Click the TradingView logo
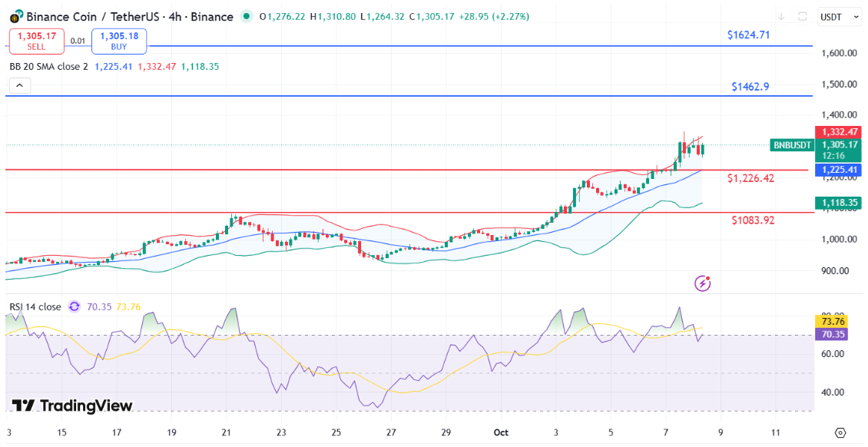This screenshot has width=868, height=447. (x=72, y=406)
